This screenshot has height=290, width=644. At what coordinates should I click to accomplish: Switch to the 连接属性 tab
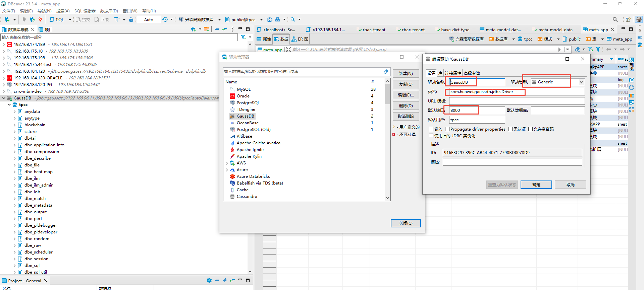pyautogui.click(x=453, y=73)
